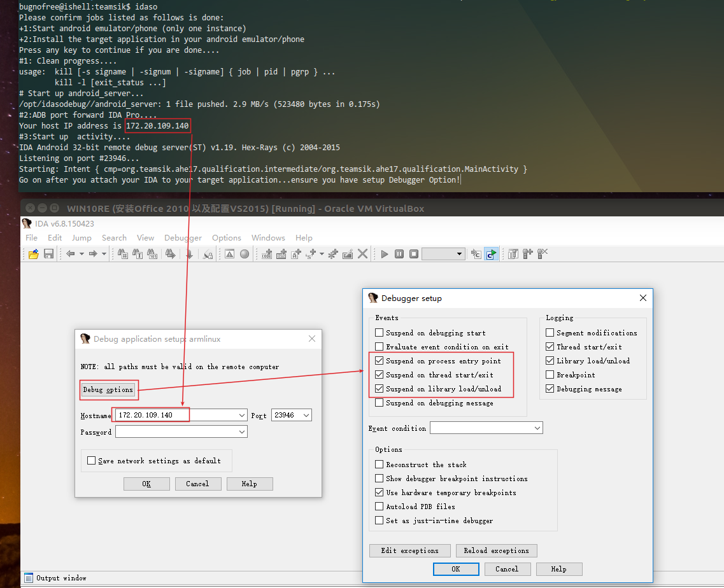Uncheck Suspend on process entry point
The height and width of the screenshot is (588, 724).
379,360
